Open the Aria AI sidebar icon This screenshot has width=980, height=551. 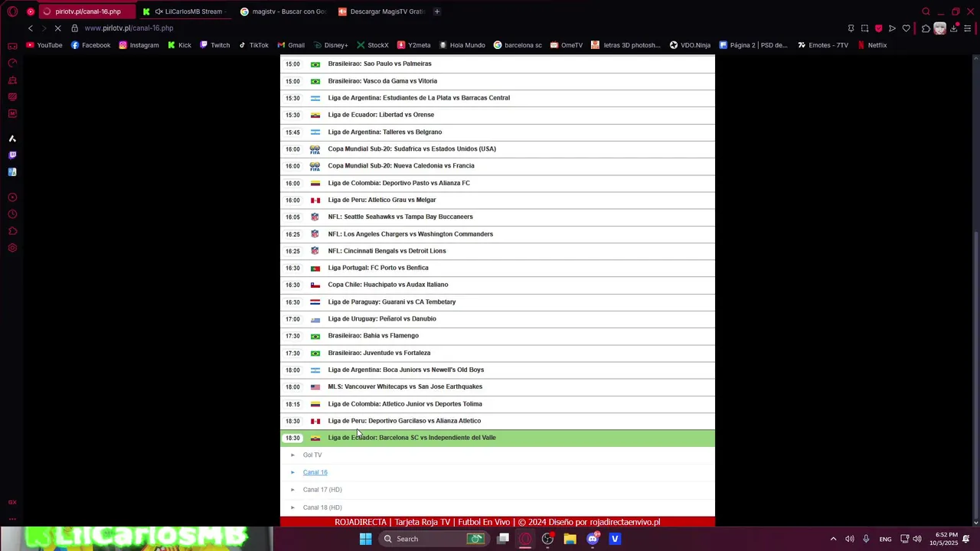point(12,139)
